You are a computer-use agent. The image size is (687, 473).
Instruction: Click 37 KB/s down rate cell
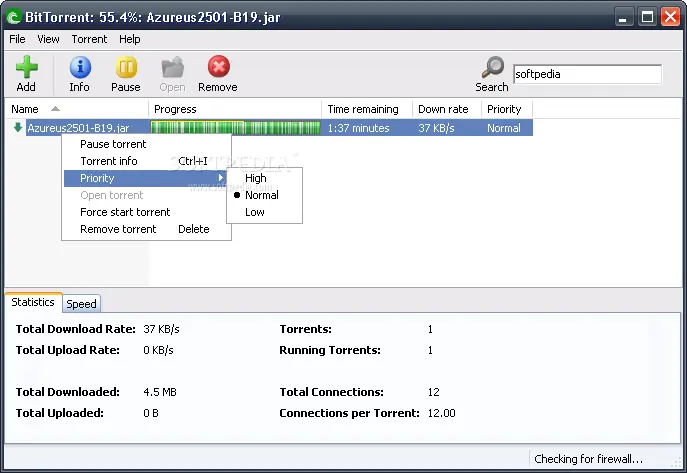(x=436, y=128)
